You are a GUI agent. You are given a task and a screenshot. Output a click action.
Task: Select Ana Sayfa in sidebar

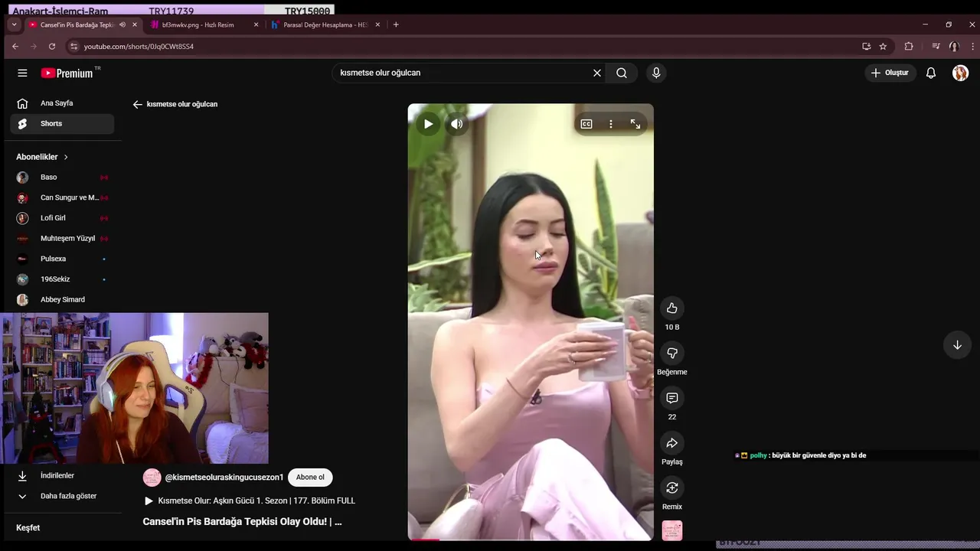point(62,103)
